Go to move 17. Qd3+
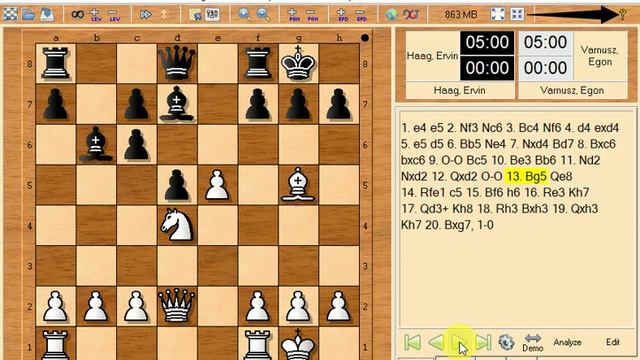 coord(426,209)
